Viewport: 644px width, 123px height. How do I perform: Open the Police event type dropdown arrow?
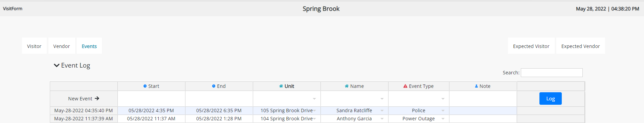443,110
